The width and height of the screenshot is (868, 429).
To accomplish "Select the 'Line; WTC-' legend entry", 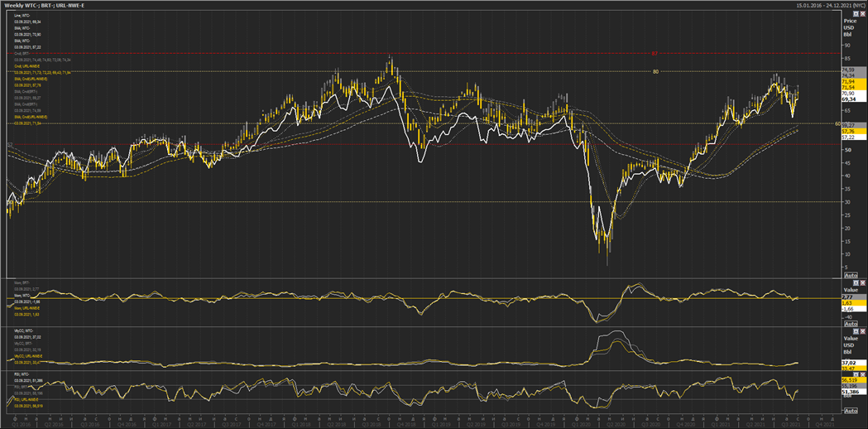I will pos(22,16).
